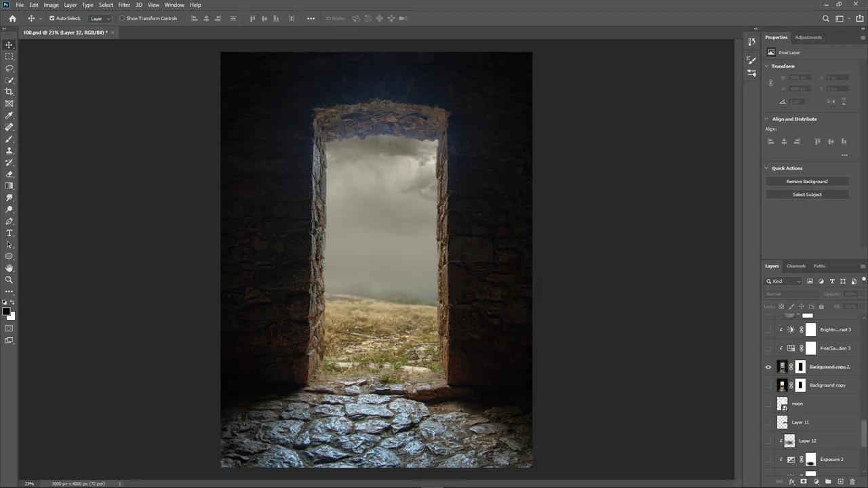Open the Move tool preset picker arrow
The image size is (868, 488).
coord(41,18)
